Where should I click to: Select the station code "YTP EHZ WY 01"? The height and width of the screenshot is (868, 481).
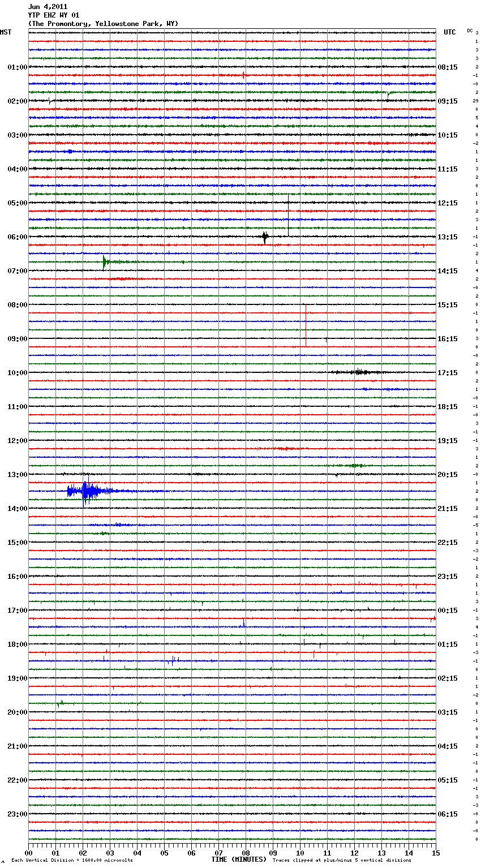coord(54,15)
